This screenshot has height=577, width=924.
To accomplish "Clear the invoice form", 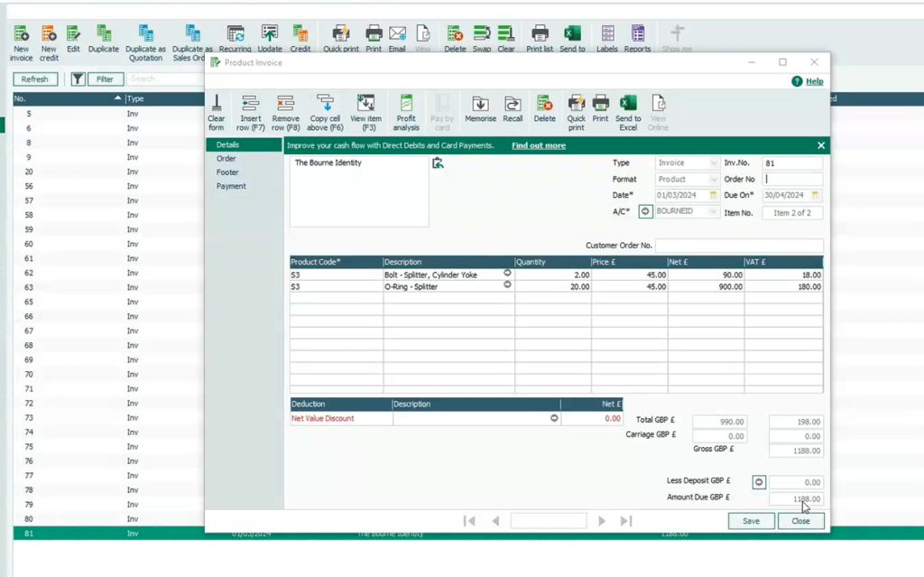I will tap(217, 110).
